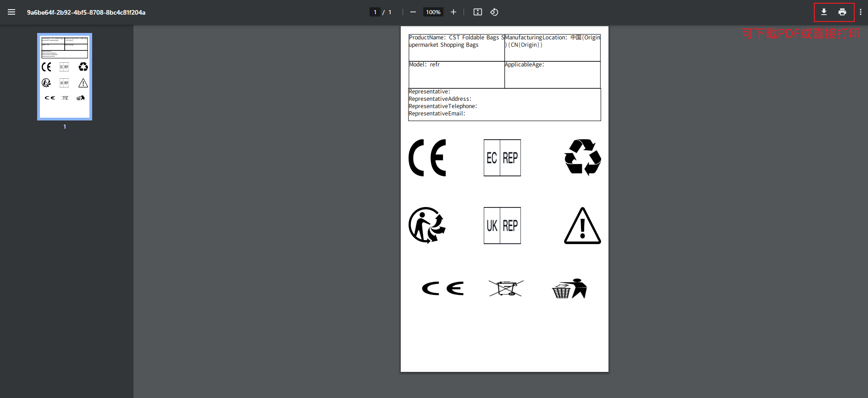
Task: Open the more actions three-dot menu
Action: [x=861, y=12]
